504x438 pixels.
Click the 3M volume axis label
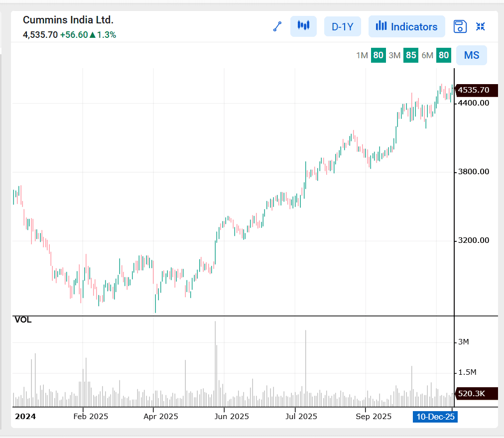click(x=464, y=341)
